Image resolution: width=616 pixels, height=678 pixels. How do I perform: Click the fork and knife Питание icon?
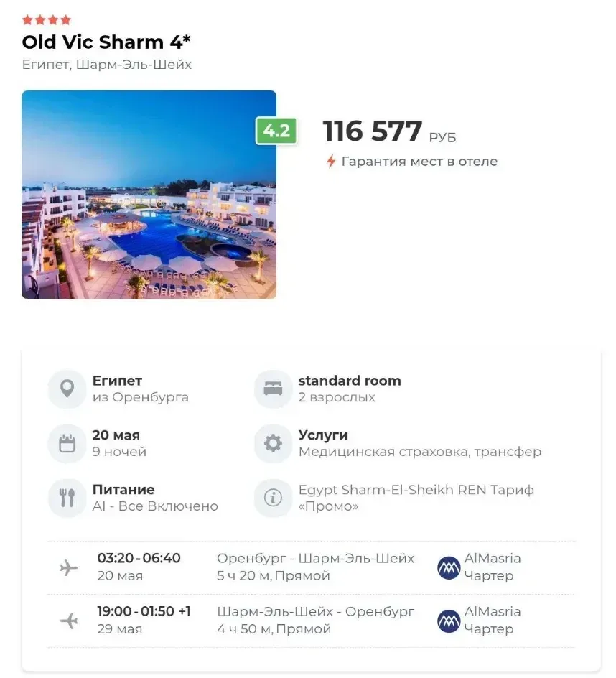click(x=67, y=498)
